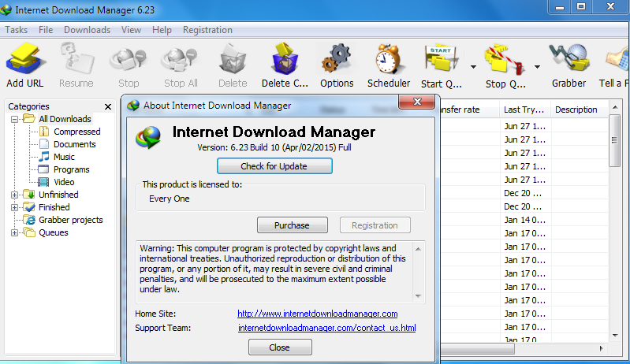Select Grabber projects in the tree
630x364 pixels.
pyautogui.click(x=70, y=220)
